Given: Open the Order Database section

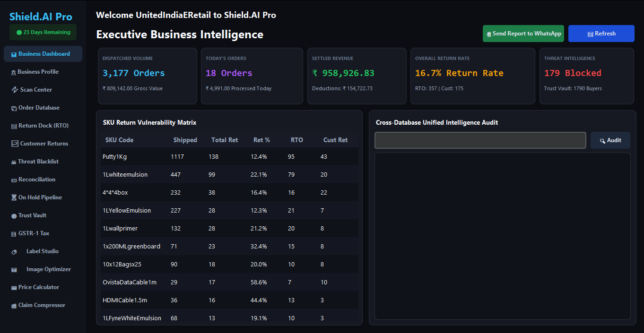Looking at the screenshot, I should (43, 108).
